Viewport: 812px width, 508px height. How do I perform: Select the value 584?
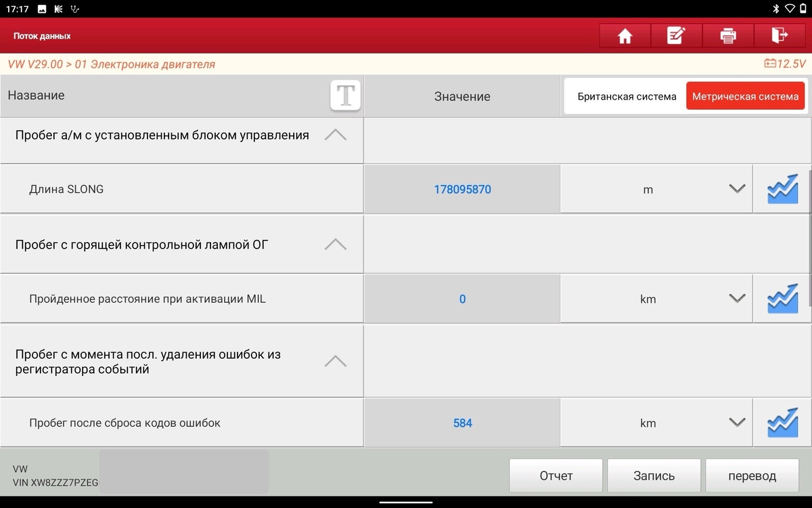tap(462, 423)
